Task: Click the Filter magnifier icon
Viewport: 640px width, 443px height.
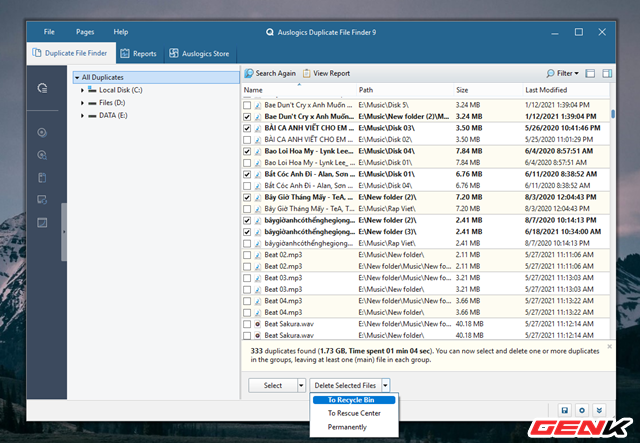Action: (x=550, y=73)
